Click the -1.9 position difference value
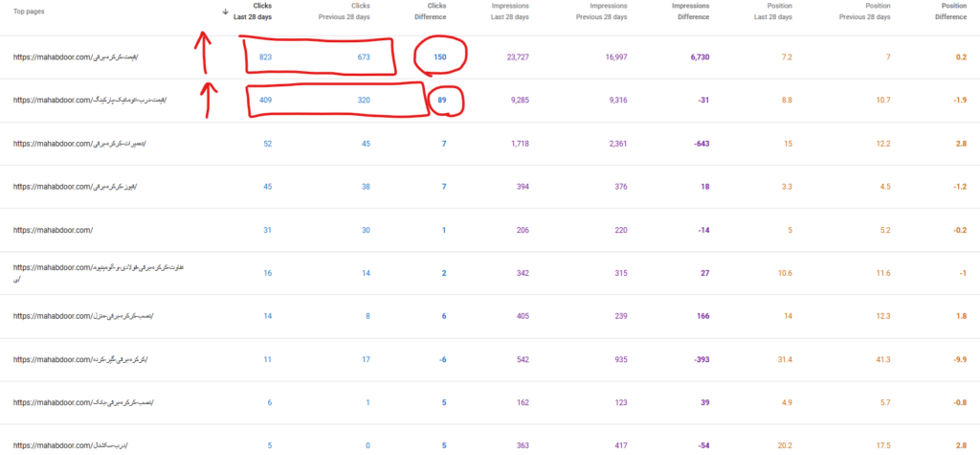 click(959, 101)
